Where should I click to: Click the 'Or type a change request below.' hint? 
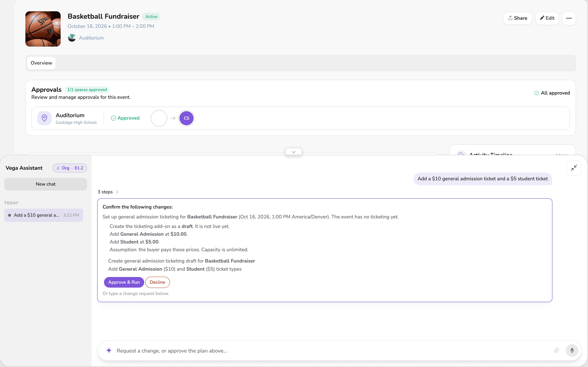pos(136,294)
